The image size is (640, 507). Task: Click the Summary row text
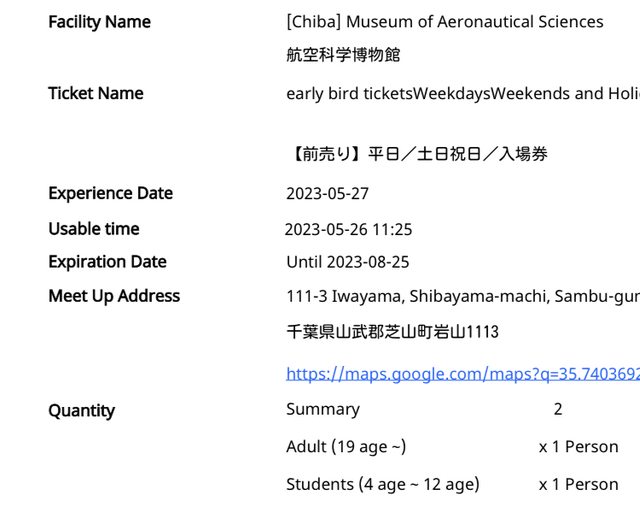click(x=322, y=409)
